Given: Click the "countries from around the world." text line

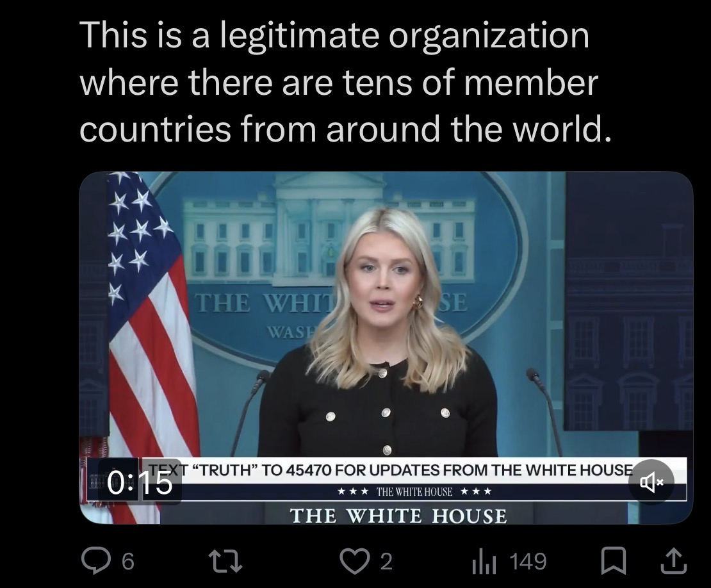Looking at the screenshot, I should click(345, 128).
